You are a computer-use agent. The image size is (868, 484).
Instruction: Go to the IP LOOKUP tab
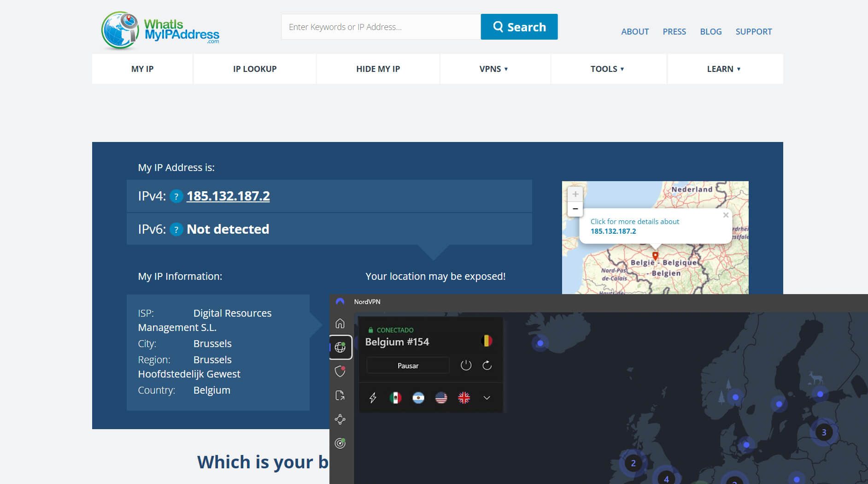pos(255,69)
